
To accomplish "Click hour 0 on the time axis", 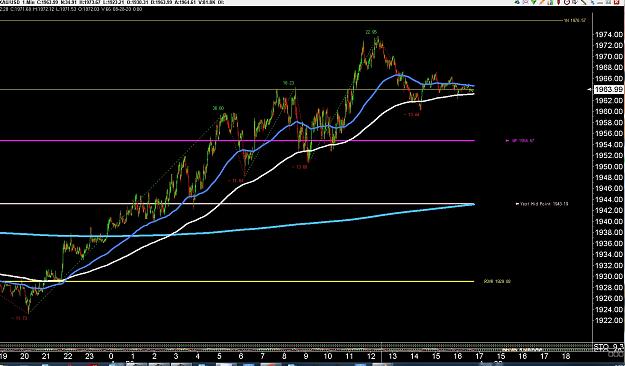I will tap(111, 356).
